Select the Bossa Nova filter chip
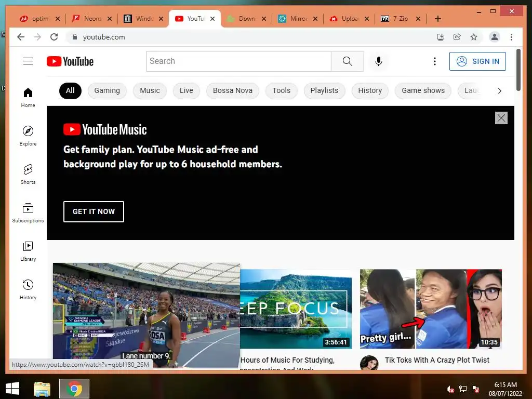The width and height of the screenshot is (532, 399). [x=232, y=90]
